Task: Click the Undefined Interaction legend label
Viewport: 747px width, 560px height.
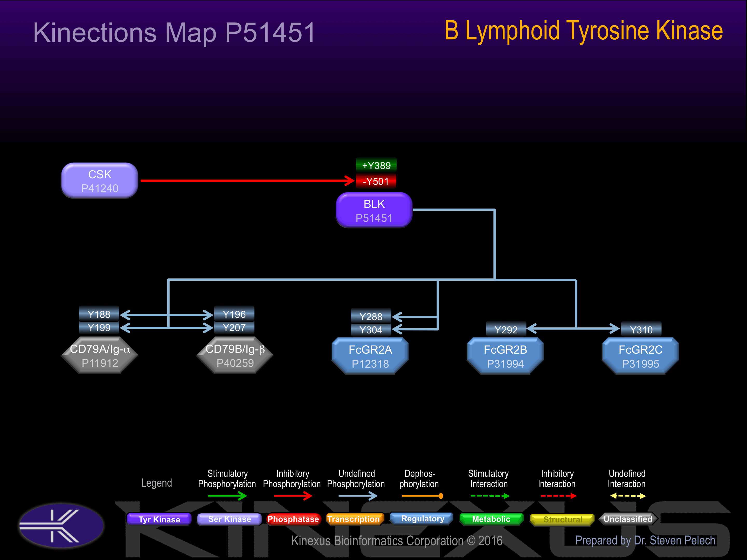Action: pos(627,479)
